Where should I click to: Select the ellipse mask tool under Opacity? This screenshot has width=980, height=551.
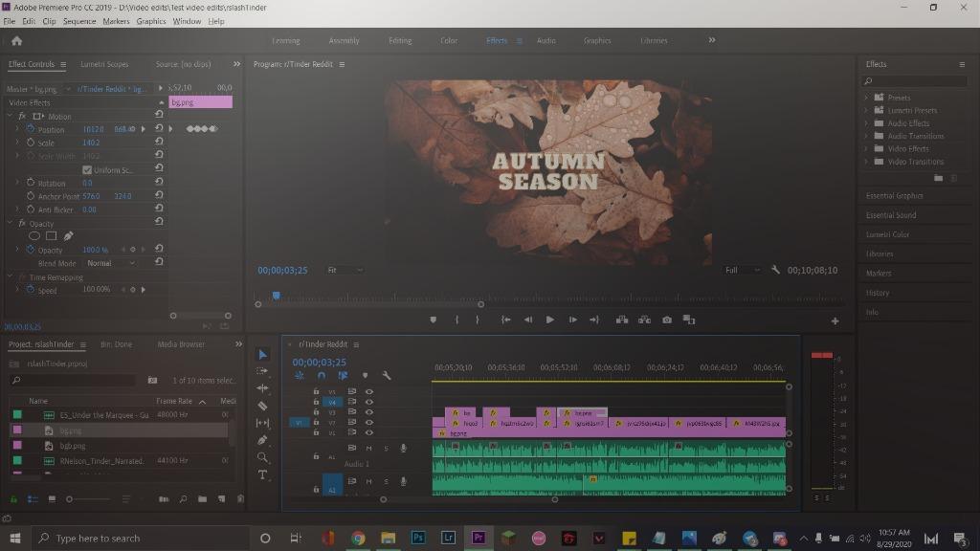tap(34, 235)
